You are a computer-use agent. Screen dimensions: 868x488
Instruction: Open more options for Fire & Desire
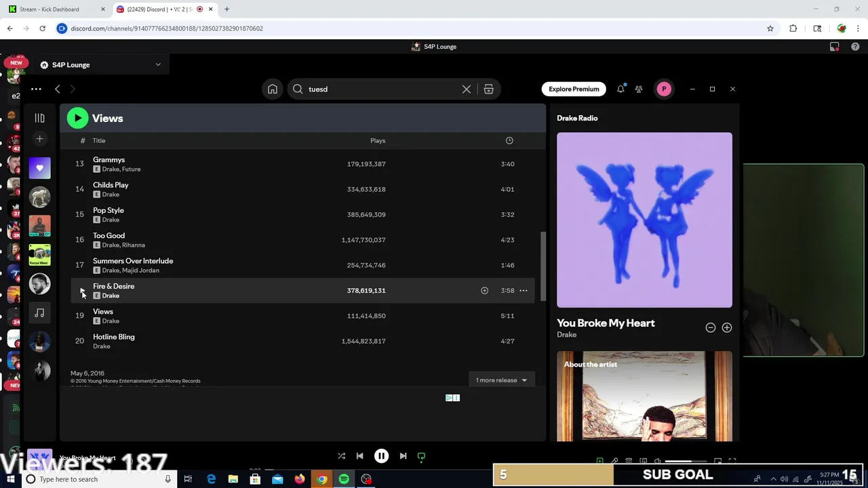524,290
